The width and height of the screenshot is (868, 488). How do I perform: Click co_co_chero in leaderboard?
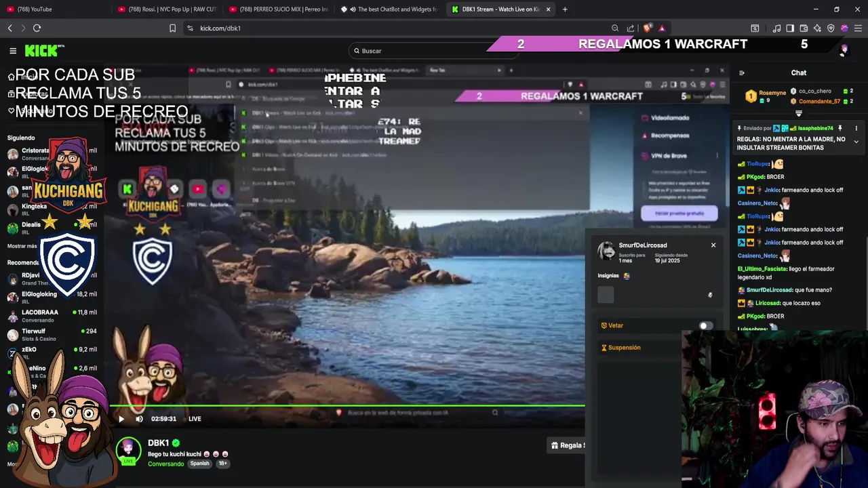pos(814,91)
